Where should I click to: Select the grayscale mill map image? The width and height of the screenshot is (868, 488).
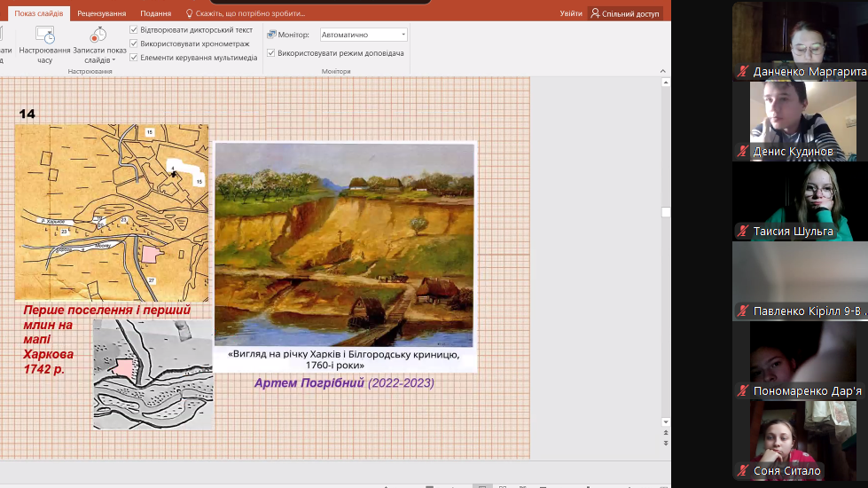click(153, 374)
